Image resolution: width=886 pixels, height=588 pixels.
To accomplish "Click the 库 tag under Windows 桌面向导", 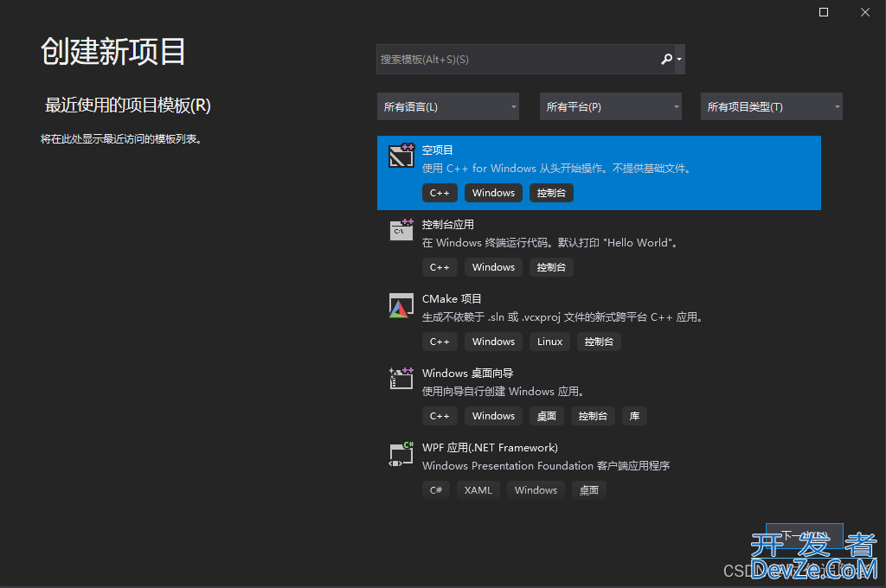I will tap(634, 416).
